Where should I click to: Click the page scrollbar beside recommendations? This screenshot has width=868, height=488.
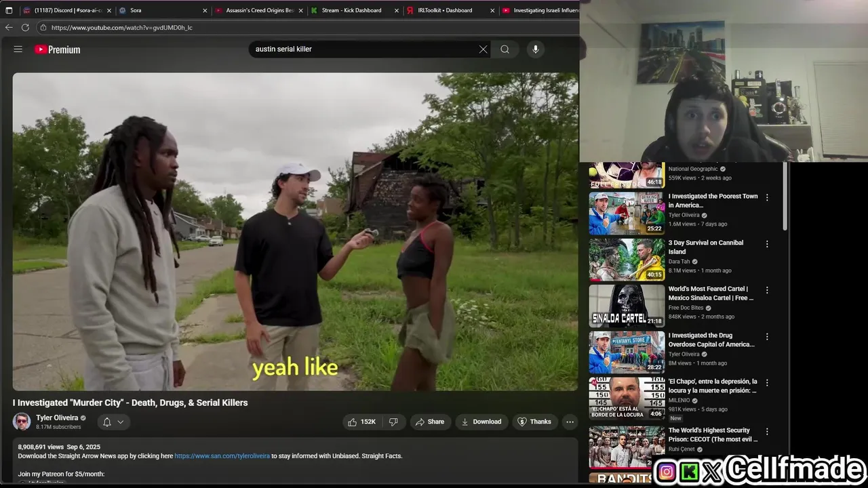pyautogui.click(x=785, y=197)
